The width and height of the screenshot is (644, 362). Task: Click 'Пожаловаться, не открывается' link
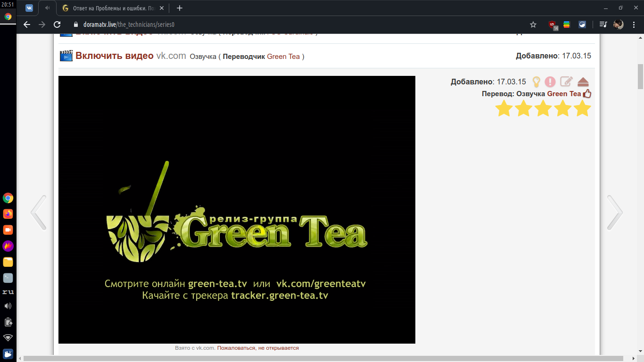point(258,348)
